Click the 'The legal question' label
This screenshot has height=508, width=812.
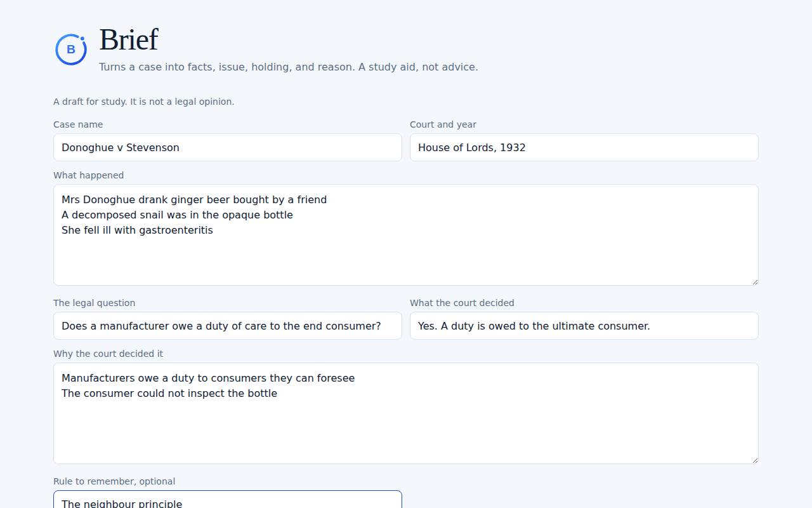tap(95, 303)
